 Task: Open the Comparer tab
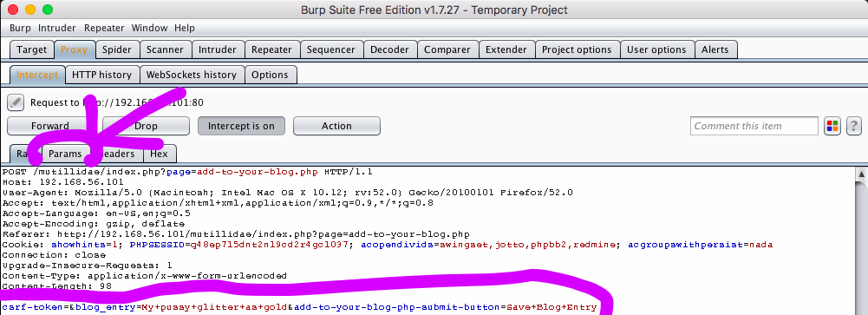pyautogui.click(x=447, y=49)
